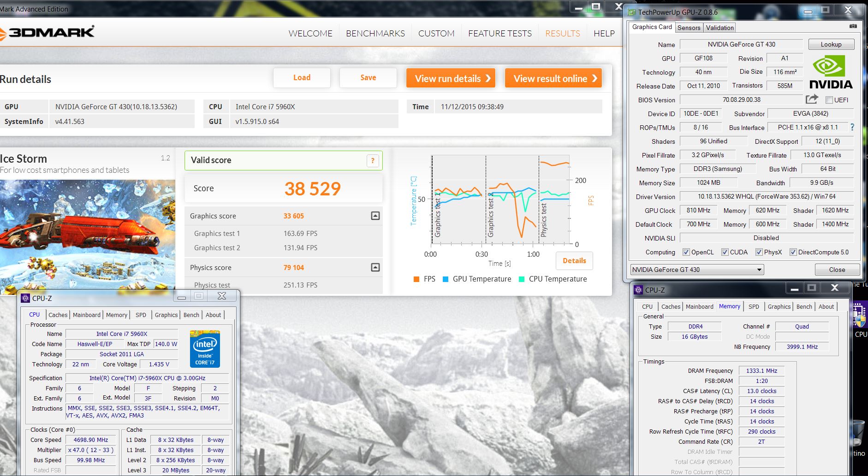Open CPU tab in right CPU-Z window

648,306
